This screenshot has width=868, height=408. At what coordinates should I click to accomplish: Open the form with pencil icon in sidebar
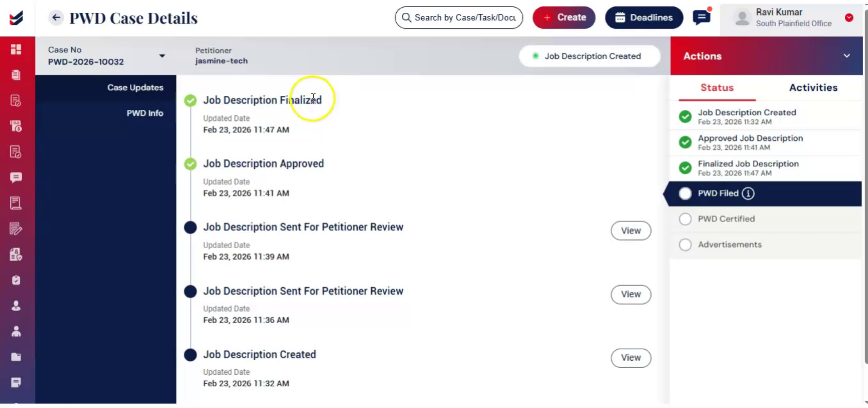[16, 229]
